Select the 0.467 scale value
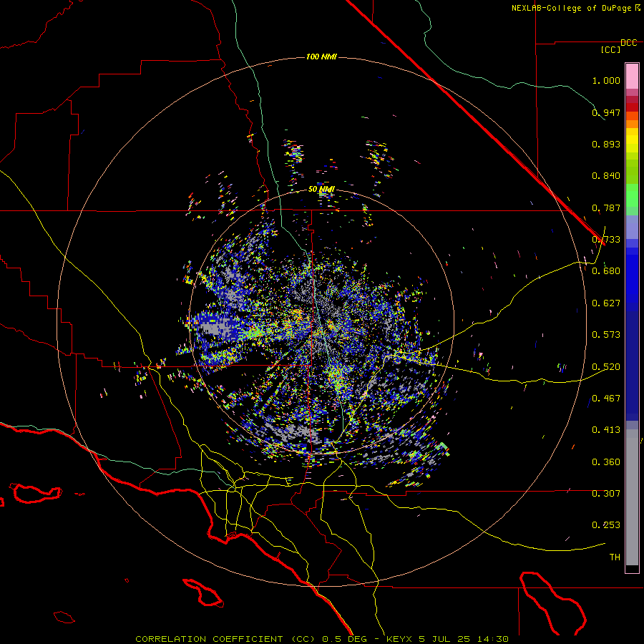 point(606,399)
